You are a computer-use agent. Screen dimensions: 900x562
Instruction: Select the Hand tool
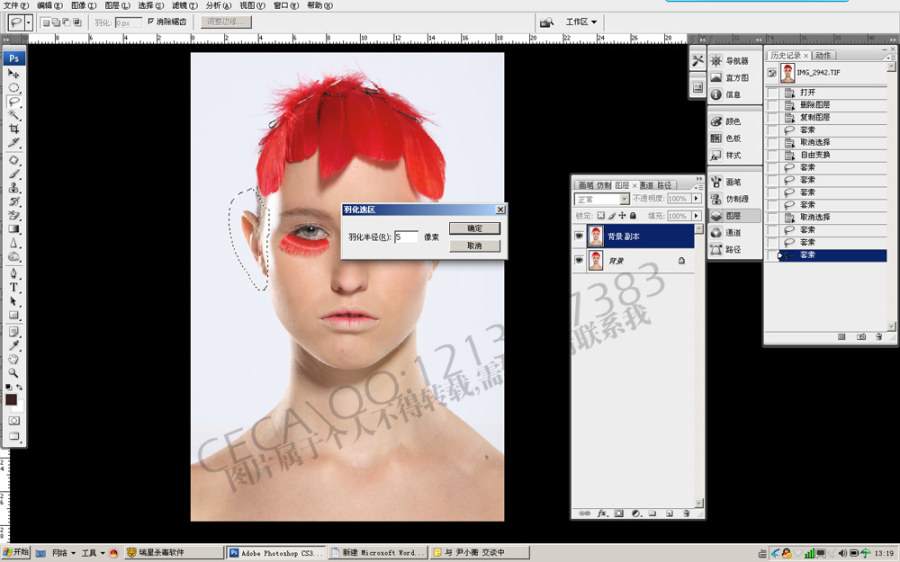(x=14, y=359)
